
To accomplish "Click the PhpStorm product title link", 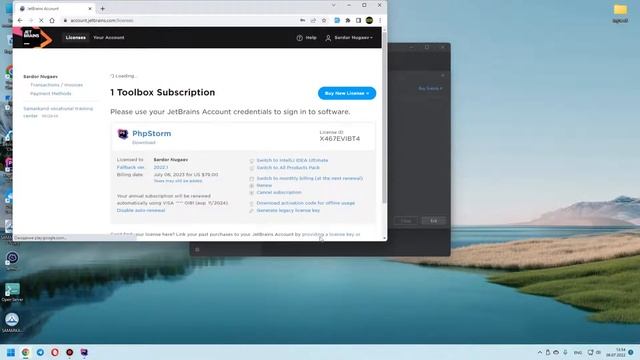I will [151, 133].
